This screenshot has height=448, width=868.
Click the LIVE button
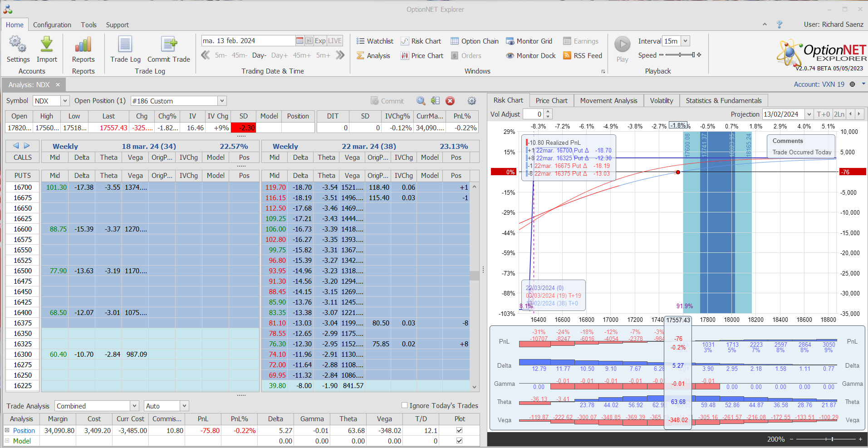click(x=335, y=41)
